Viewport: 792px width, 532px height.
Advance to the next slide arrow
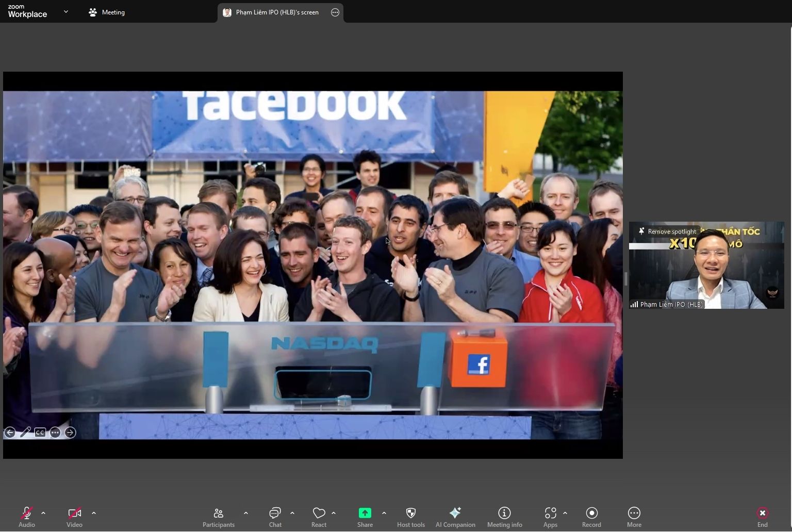click(71, 433)
